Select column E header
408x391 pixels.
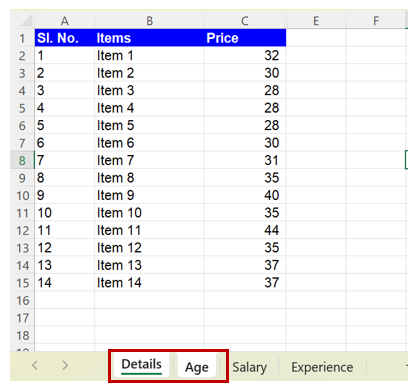tap(316, 21)
